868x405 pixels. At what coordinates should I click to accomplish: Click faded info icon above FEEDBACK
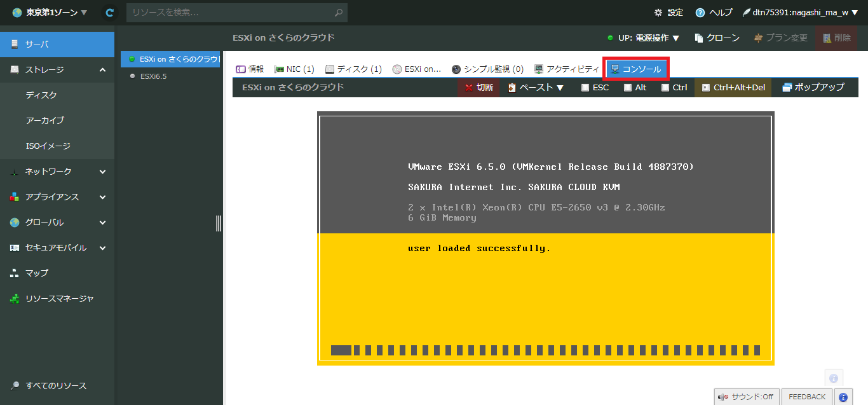click(x=834, y=377)
